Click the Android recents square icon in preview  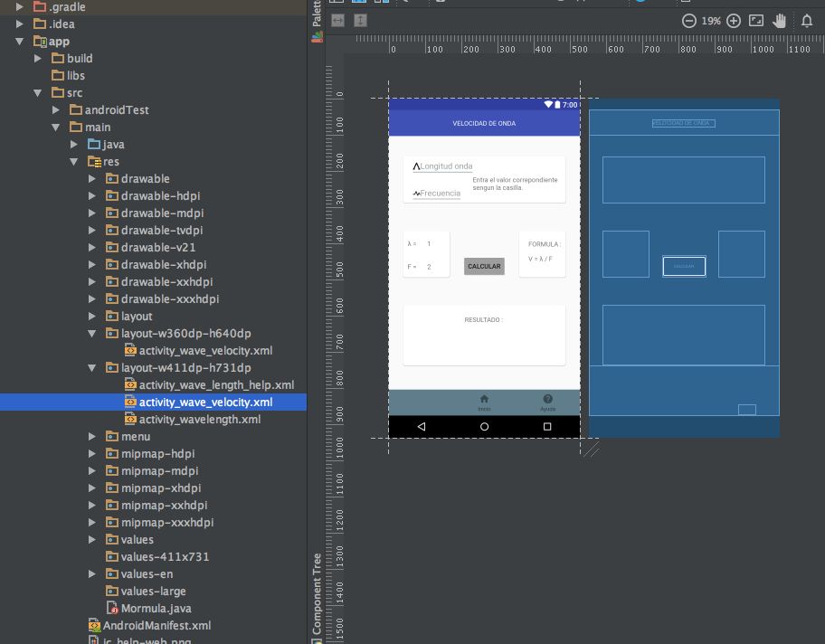point(547,426)
